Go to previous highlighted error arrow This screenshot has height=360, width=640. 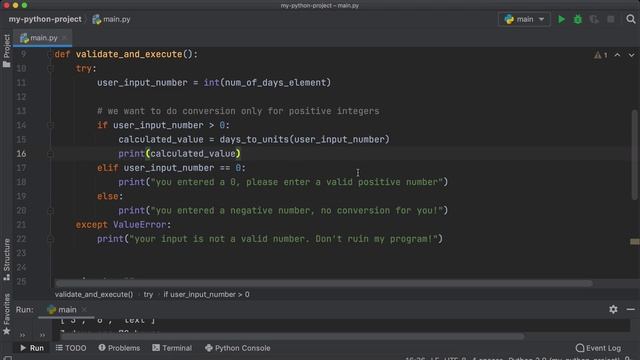[617, 55]
